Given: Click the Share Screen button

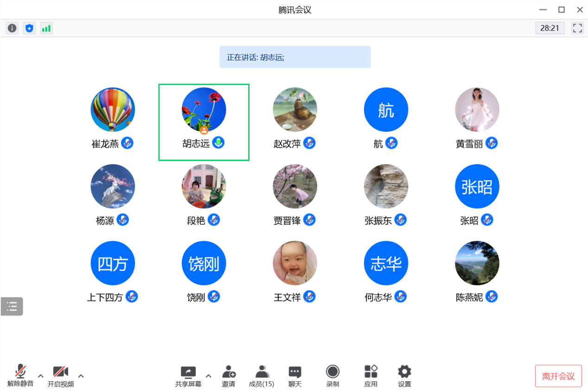Looking at the screenshot, I should pos(188,376).
